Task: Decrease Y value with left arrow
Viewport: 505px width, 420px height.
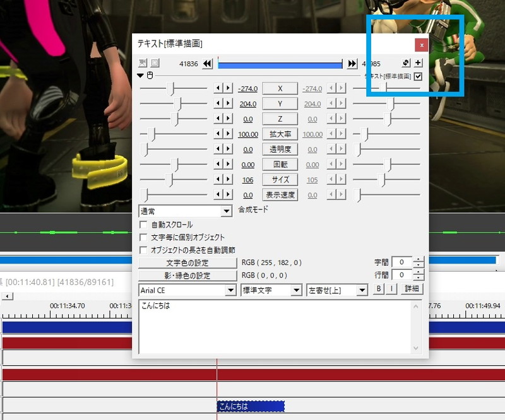Action: click(x=218, y=103)
